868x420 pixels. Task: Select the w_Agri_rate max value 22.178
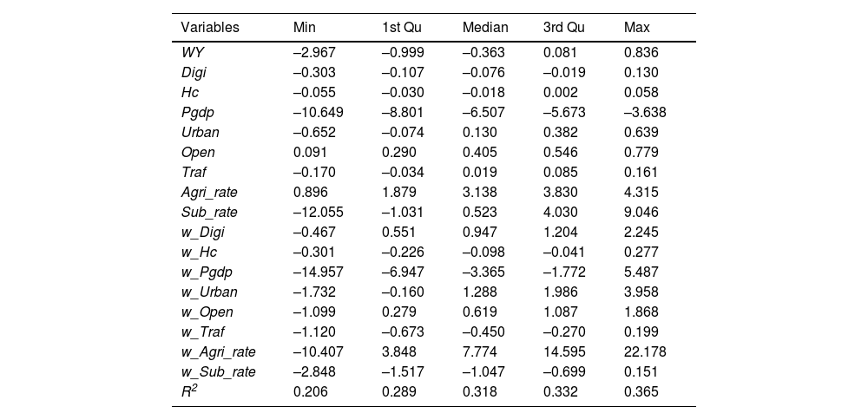coord(644,352)
